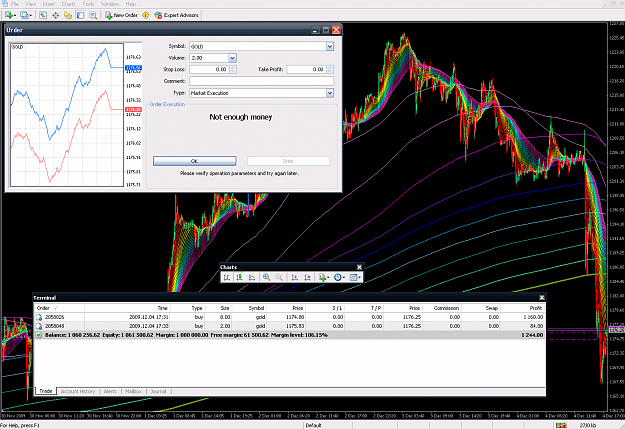Toggle the Navigator star-folder icon
This screenshot has width=625, height=429.
point(68,15)
